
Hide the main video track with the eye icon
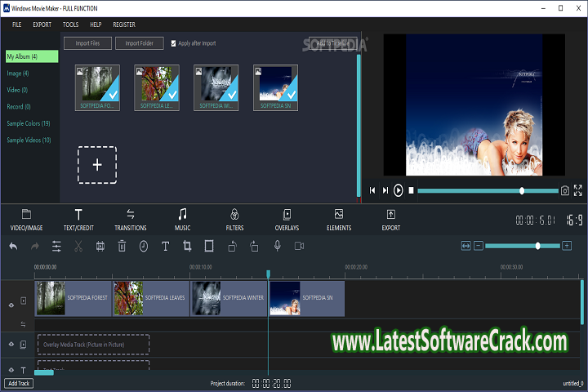11,305
